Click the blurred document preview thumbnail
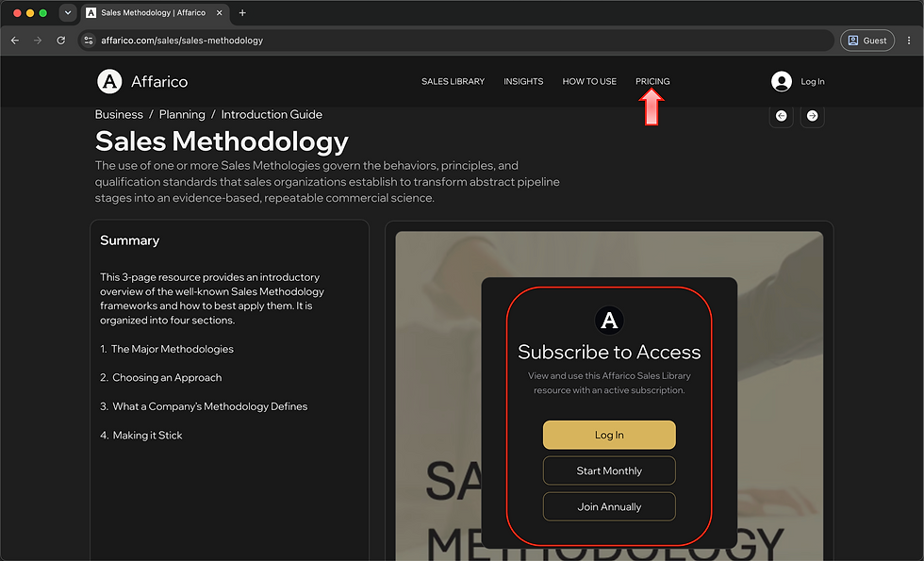 pos(609,395)
